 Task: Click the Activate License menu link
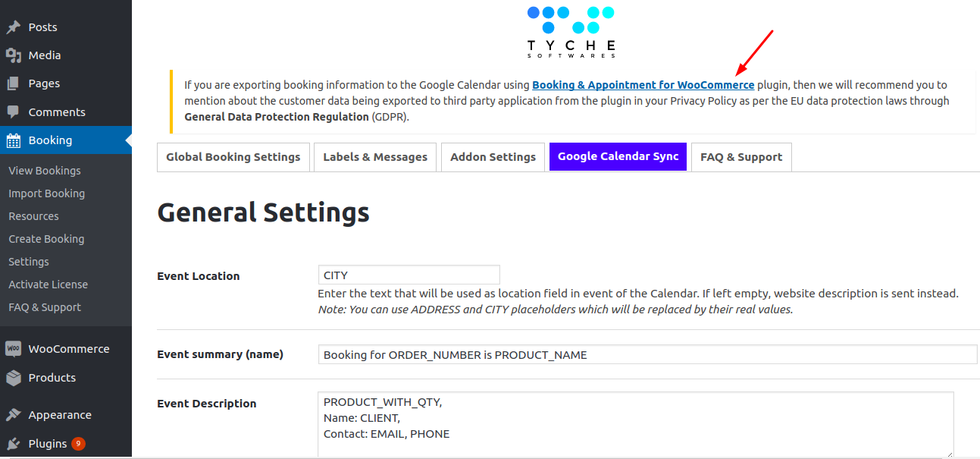(48, 285)
